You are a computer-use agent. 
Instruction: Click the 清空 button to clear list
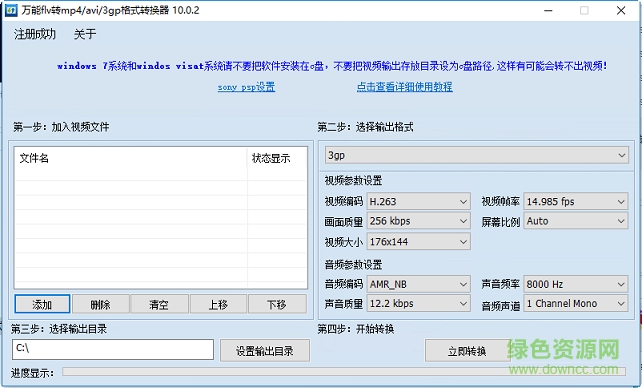coord(159,304)
